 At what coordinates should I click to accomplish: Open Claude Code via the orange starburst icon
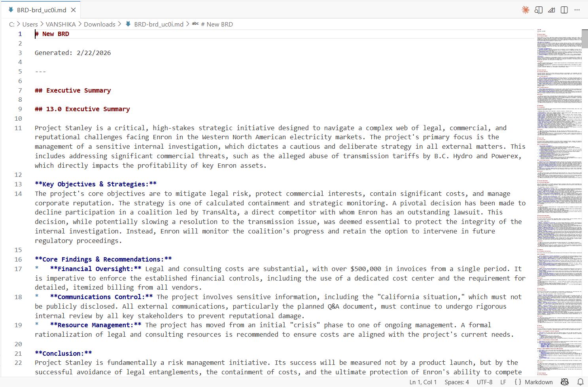[525, 10]
